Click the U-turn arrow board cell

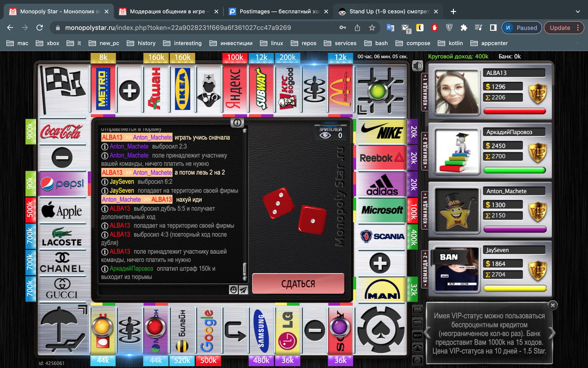click(x=235, y=330)
